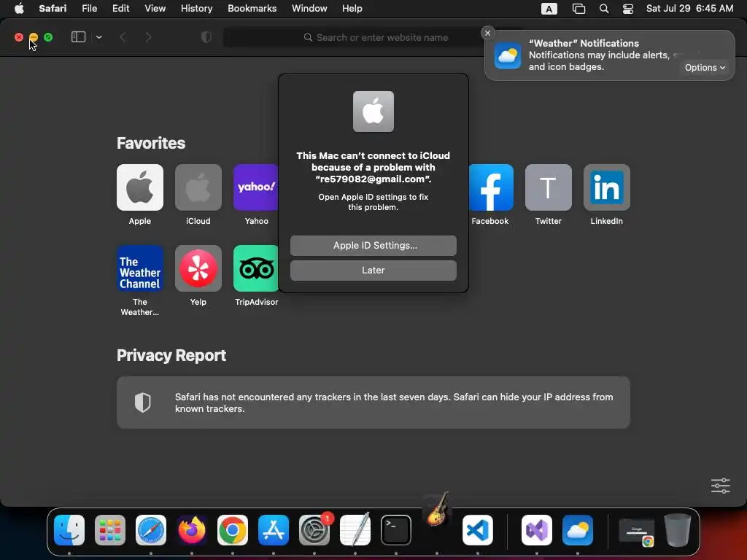Open the Weather Notifications banner
Screen dimensions: 747x560
(609, 55)
